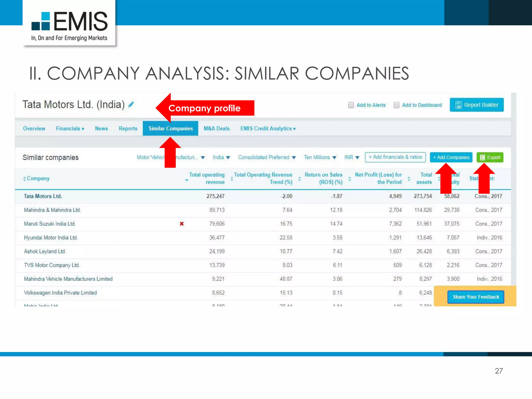The width and height of the screenshot is (532, 399).
Task: Click TVS Motor ROS value 6.11
Action: pos(337,265)
